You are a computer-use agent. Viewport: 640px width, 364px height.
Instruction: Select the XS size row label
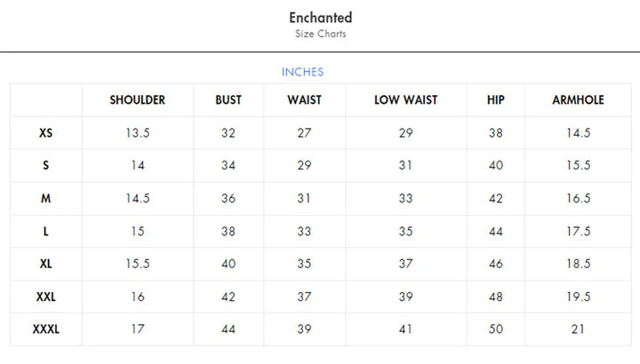point(46,133)
